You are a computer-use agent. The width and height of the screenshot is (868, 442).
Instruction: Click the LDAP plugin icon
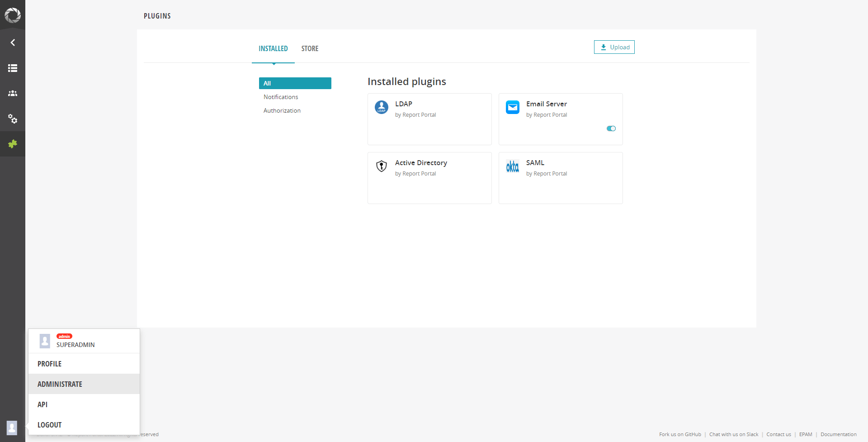[x=381, y=107]
